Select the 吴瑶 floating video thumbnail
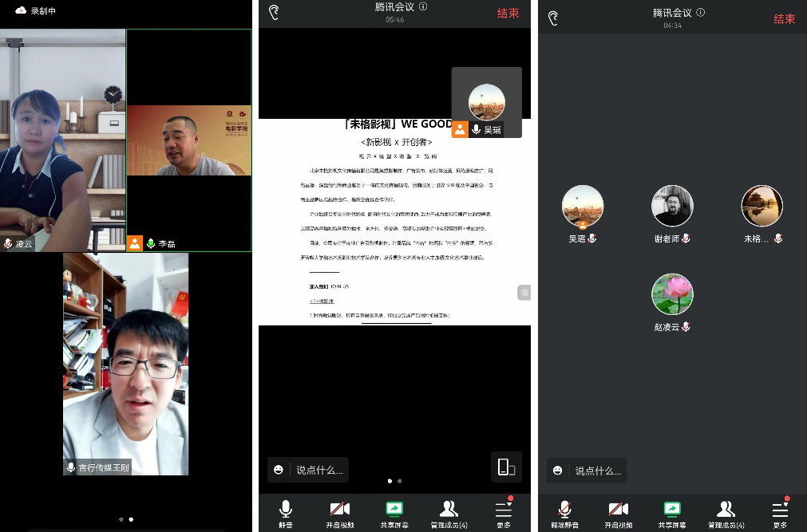Viewport: 807px width, 532px height. click(x=486, y=103)
